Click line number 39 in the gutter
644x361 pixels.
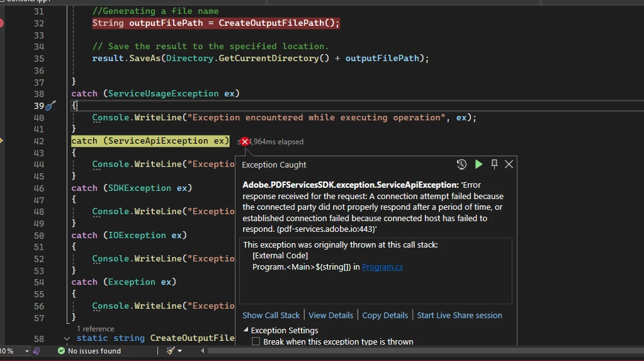tap(38, 106)
